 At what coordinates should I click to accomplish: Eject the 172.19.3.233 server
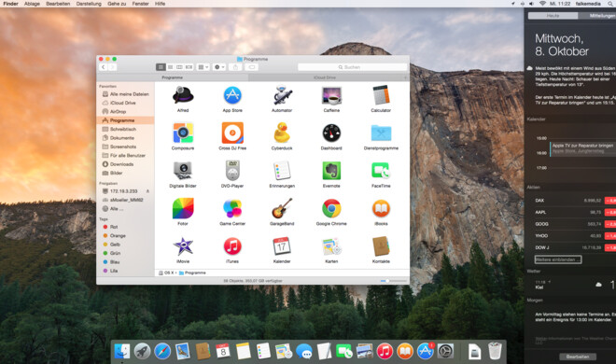click(x=147, y=191)
